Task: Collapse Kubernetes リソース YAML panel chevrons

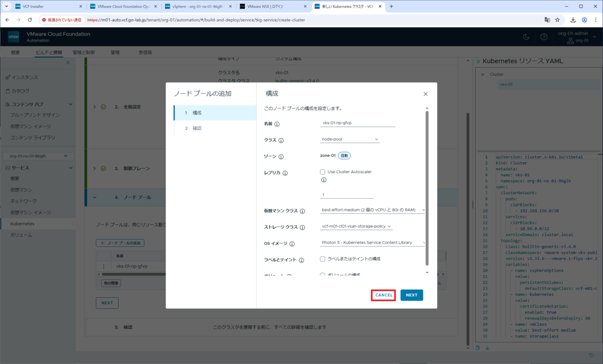Action: point(478,61)
